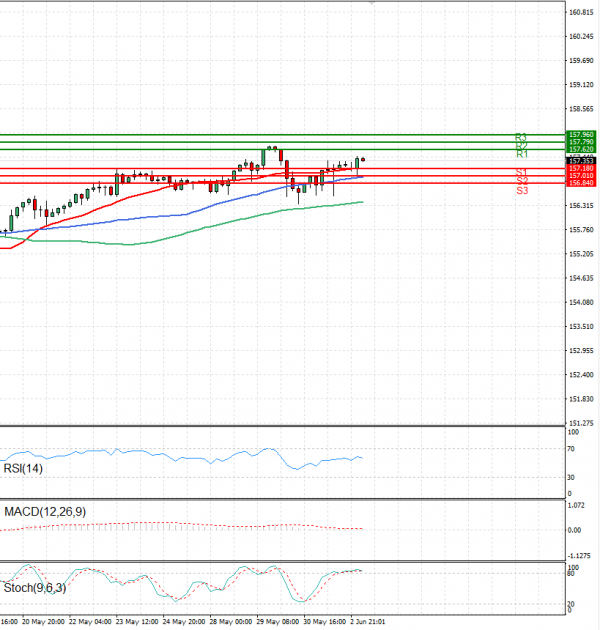The width and height of the screenshot is (600, 630).
Task: Click the Stoch(9,6,3) indicator label
Action: pos(35,588)
